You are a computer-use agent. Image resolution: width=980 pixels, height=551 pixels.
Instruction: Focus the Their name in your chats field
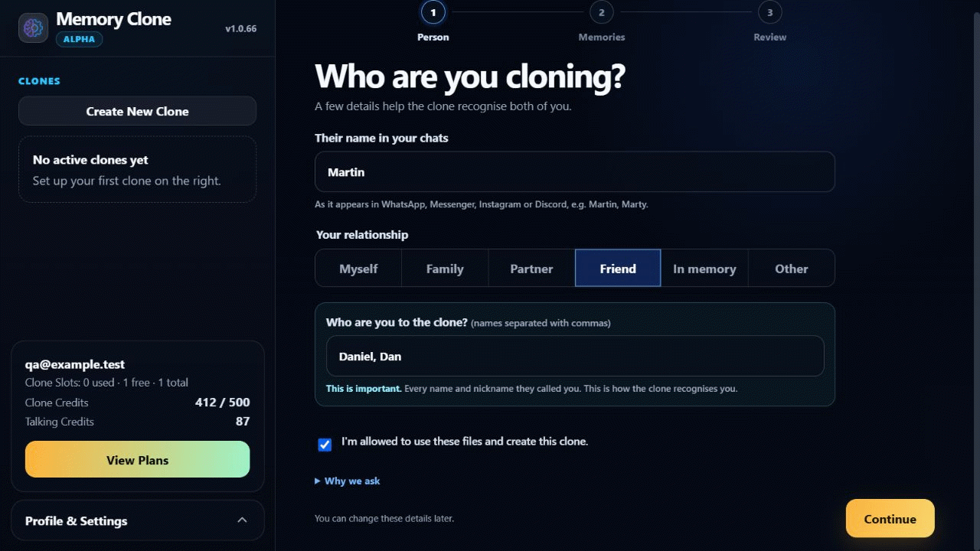pos(574,171)
